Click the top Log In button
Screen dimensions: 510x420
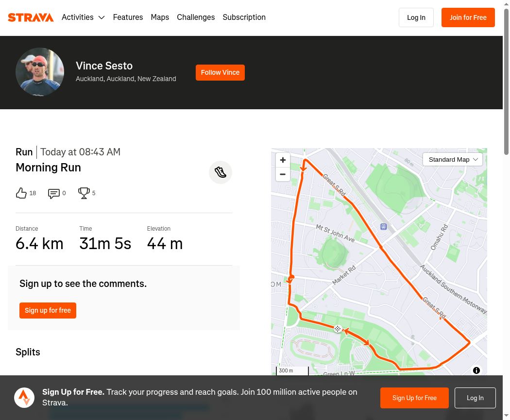click(x=416, y=17)
